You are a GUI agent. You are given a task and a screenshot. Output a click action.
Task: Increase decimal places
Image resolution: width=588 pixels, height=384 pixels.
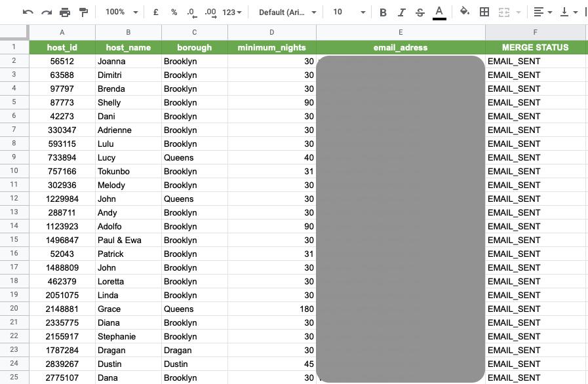coord(210,11)
